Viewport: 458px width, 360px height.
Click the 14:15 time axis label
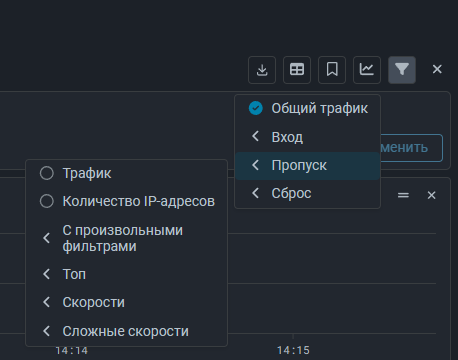tap(293, 351)
